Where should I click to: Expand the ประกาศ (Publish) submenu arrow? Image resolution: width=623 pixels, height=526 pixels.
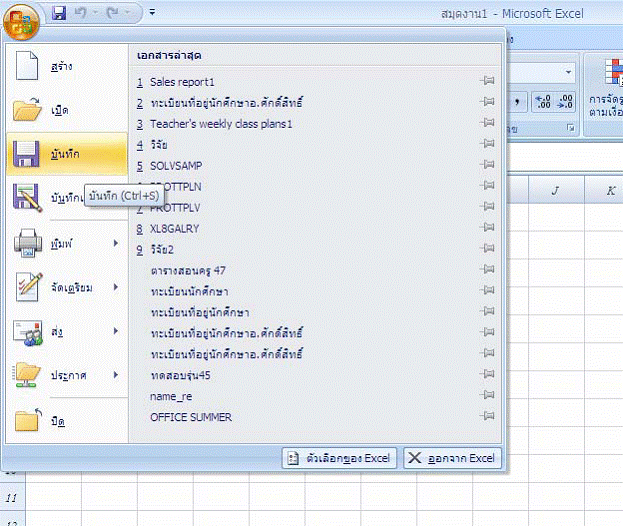pos(116,375)
